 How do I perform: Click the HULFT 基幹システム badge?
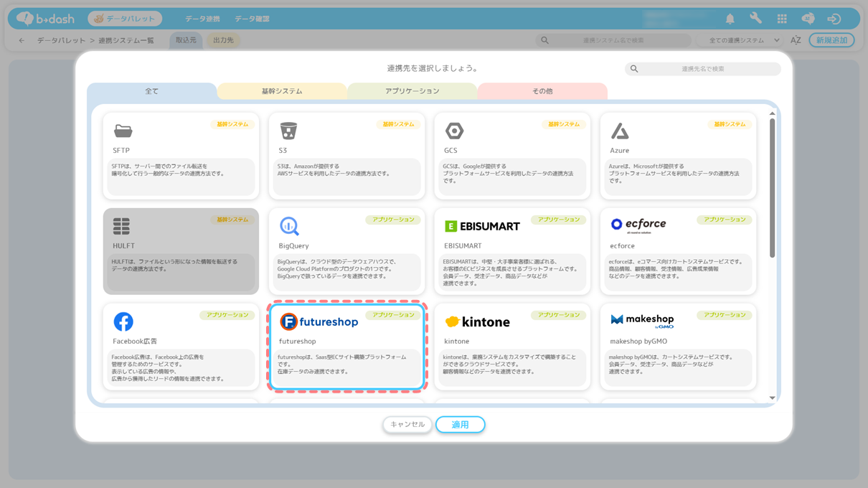(x=232, y=220)
